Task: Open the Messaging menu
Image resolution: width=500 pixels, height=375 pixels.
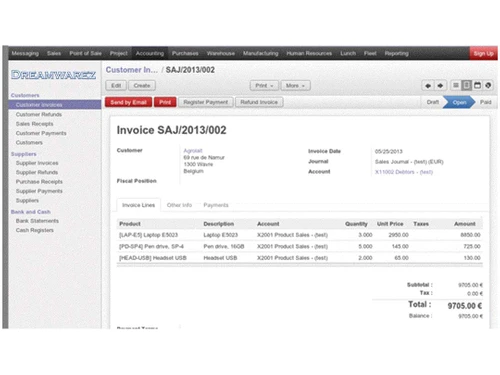Action: 25,53
